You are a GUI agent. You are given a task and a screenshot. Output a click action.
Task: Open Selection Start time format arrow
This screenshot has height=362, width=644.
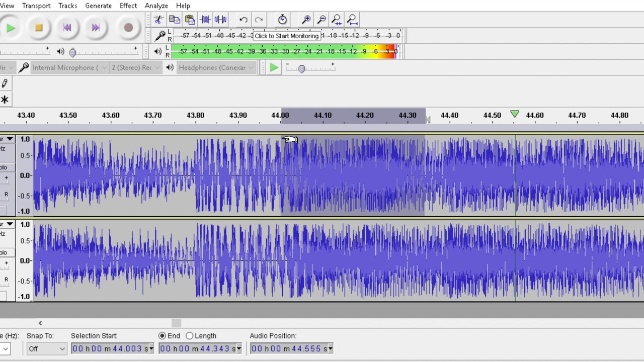152,349
